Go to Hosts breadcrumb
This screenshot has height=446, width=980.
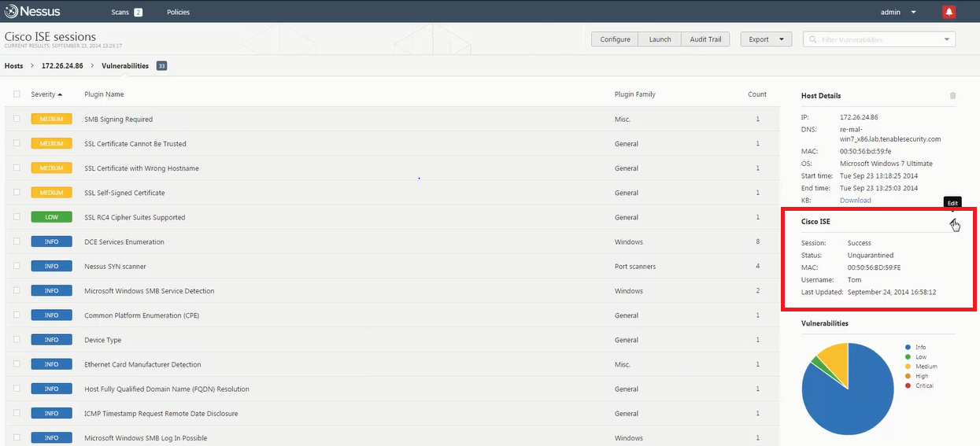[x=13, y=66]
